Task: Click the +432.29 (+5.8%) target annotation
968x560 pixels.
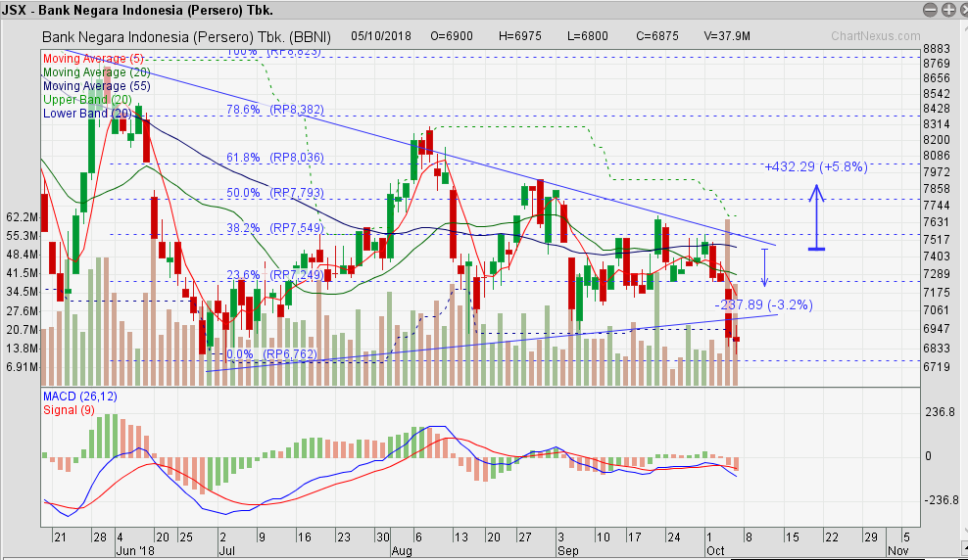Action: point(816,166)
